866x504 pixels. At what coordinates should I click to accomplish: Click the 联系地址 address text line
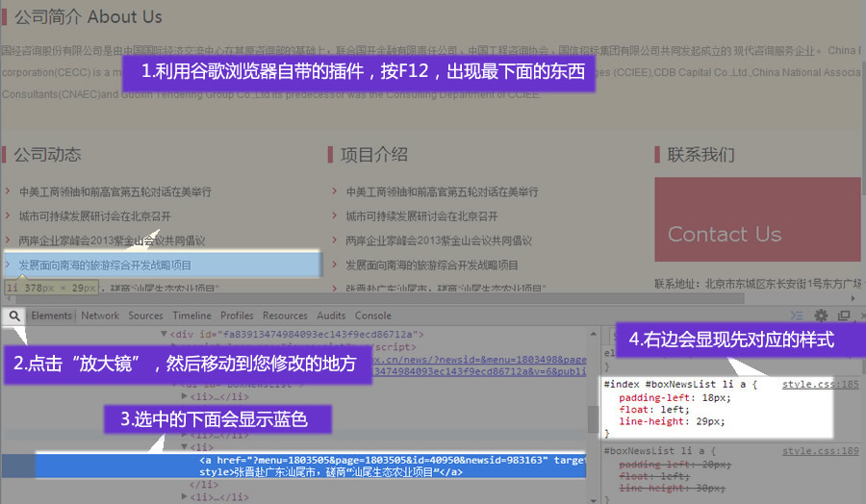[x=758, y=284]
